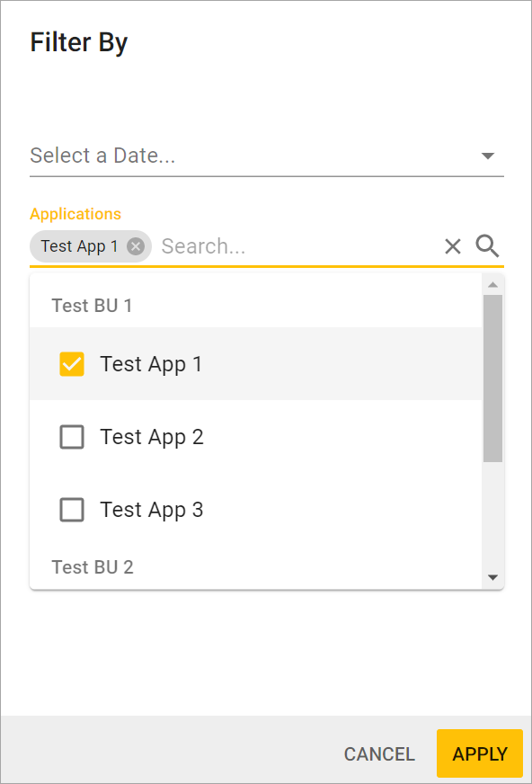
Task: Click the scrollbar up arrow
Action: tap(493, 284)
